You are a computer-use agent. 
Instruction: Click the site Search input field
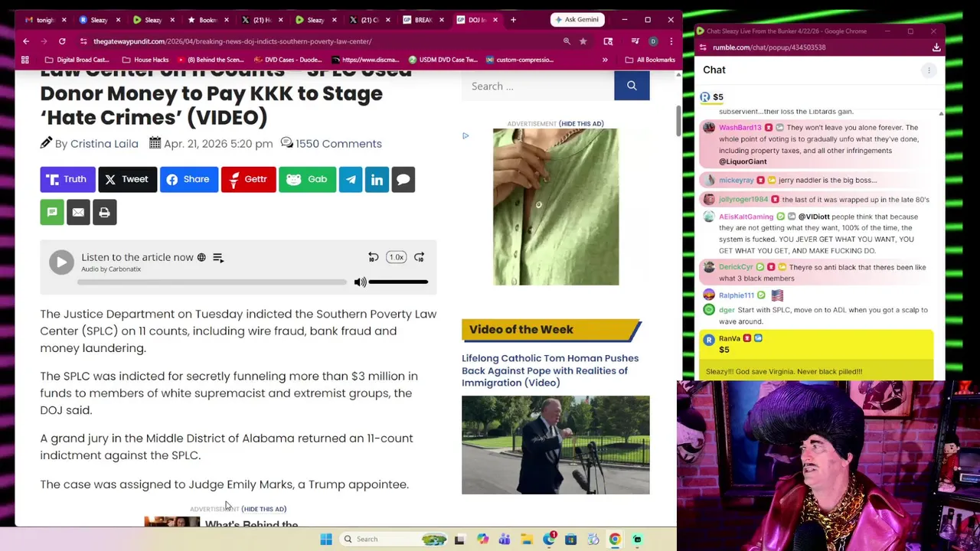tap(538, 86)
